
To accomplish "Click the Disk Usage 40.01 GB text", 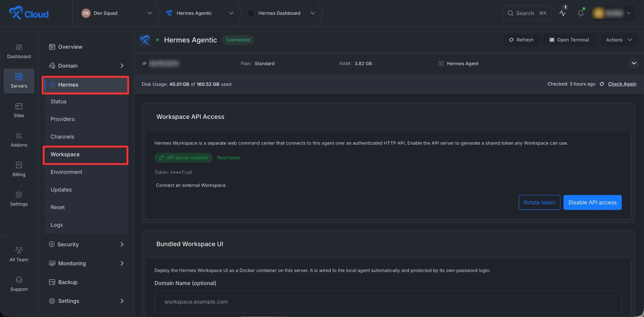I will pyautogui.click(x=186, y=84).
